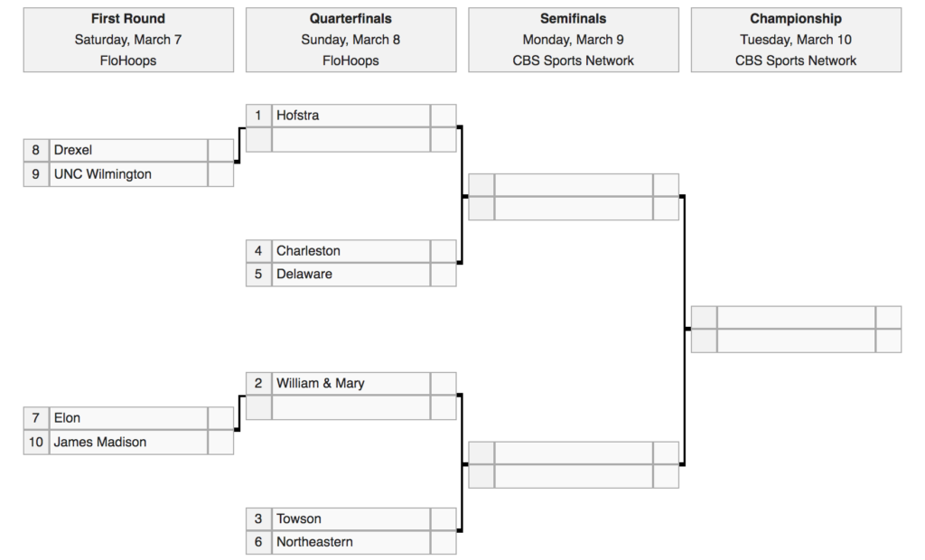Click the Charleston team name
This screenshot has width=925, height=560.
[308, 251]
